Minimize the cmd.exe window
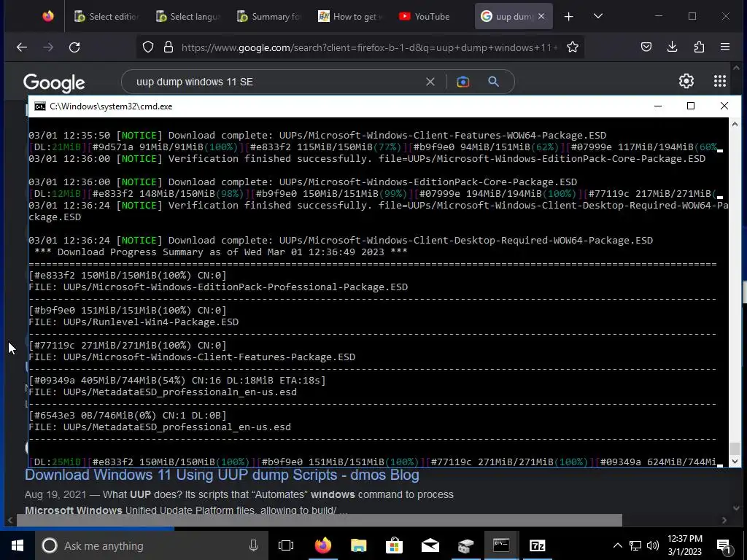 pyautogui.click(x=658, y=106)
